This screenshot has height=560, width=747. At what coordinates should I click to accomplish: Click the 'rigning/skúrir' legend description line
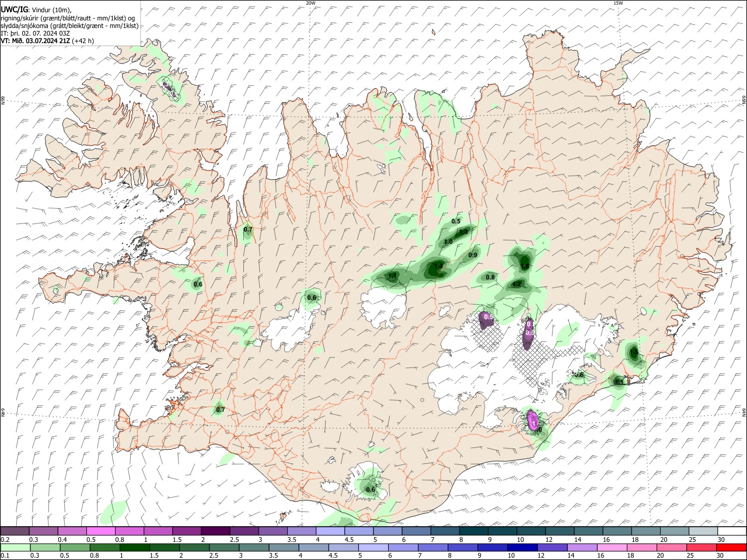(68, 18)
